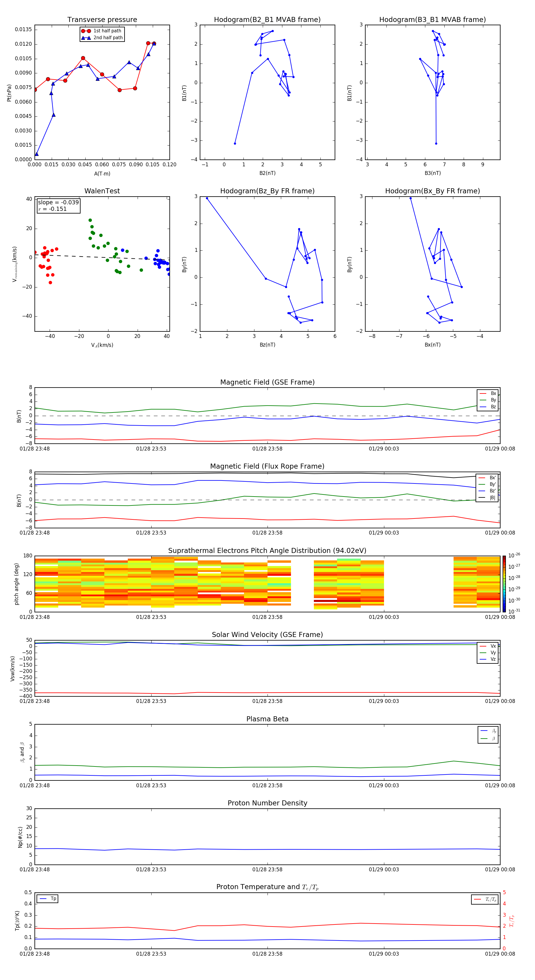Click 'Vz' in the velocity legend
Viewport: 535px width, 980px height.
click(488, 659)
